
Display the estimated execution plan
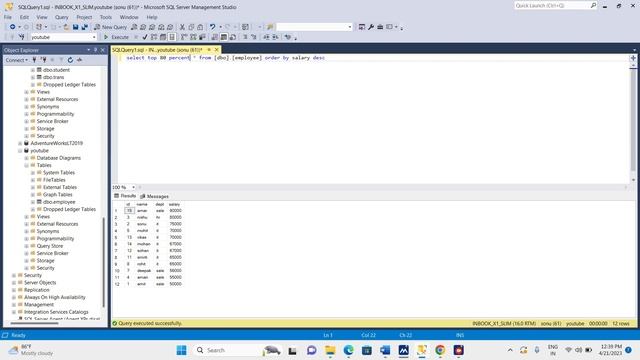coord(154,37)
